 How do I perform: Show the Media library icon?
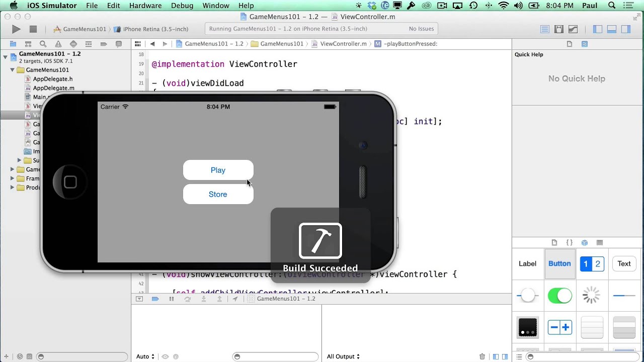600,242
